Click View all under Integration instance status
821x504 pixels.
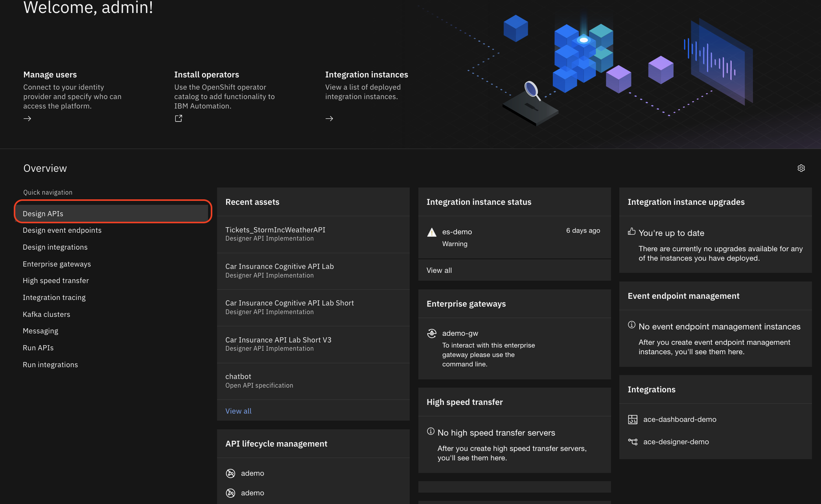point(439,270)
